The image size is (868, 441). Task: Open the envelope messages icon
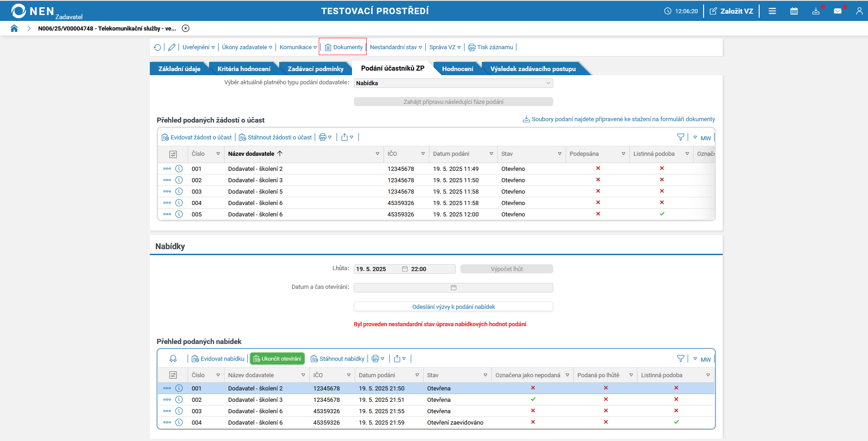[837, 11]
